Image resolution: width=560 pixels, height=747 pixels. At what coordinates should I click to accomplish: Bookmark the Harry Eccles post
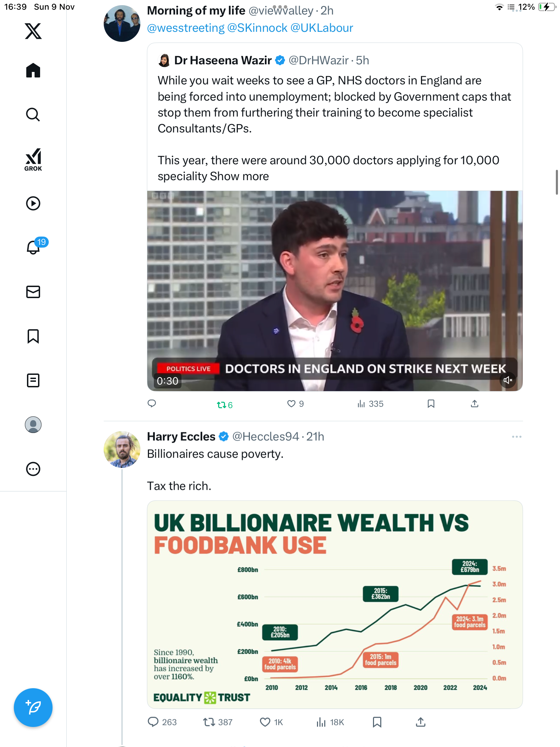(377, 722)
